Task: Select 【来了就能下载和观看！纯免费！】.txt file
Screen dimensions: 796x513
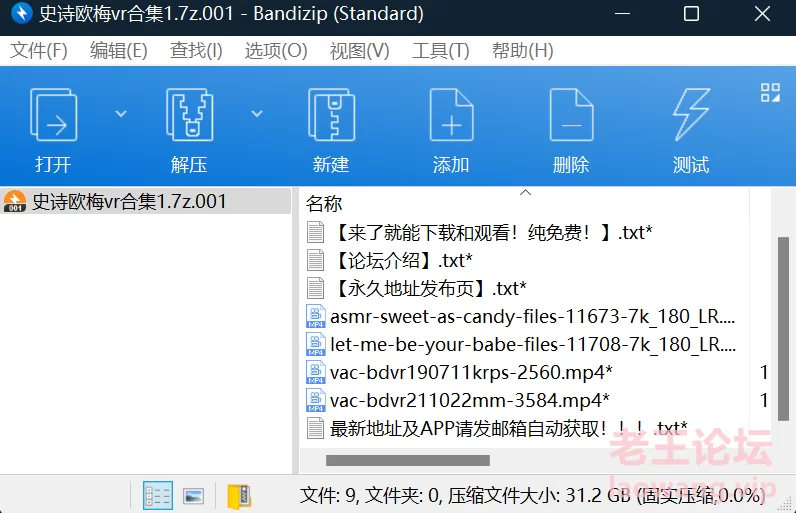Action: click(x=492, y=232)
